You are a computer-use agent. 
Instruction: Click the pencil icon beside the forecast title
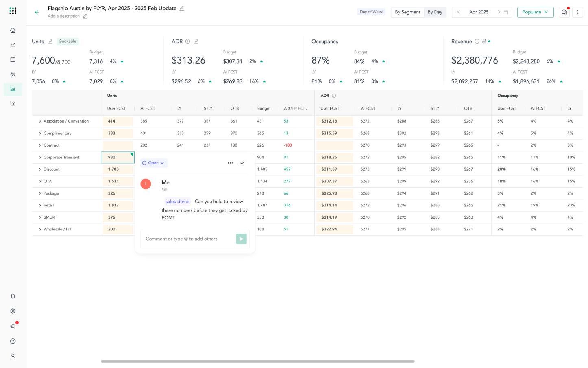(x=182, y=8)
